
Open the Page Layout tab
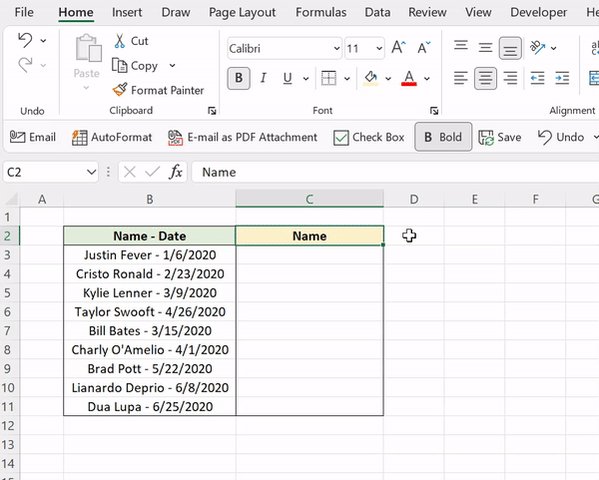(x=242, y=12)
